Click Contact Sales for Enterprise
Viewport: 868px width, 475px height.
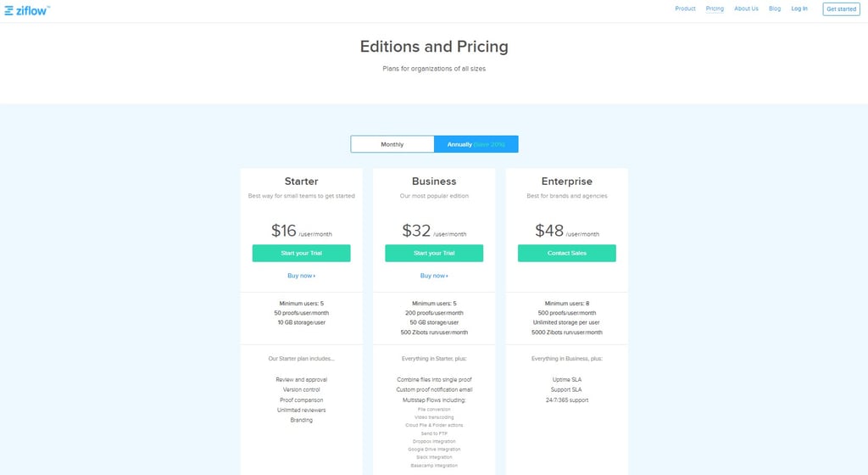click(566, 253)
